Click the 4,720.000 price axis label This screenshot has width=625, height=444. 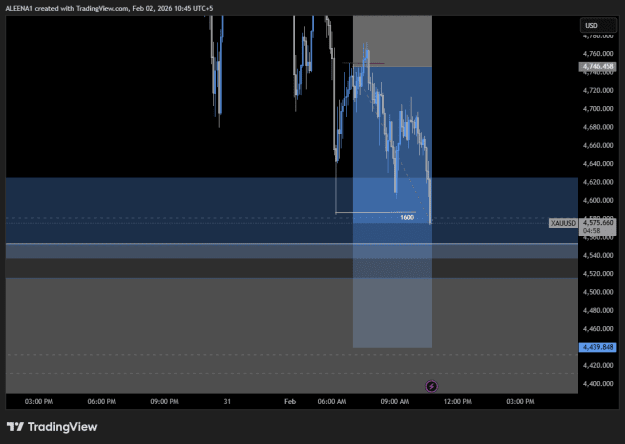click(598, 90)
